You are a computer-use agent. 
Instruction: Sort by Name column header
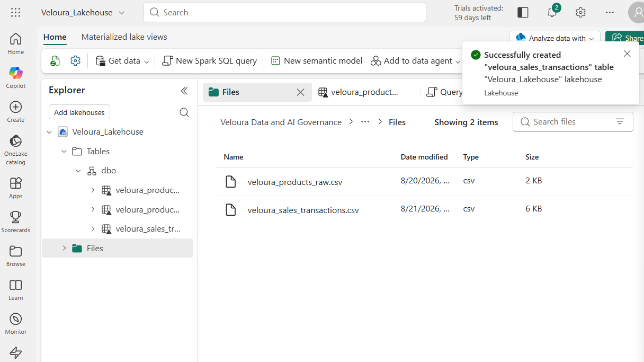[x=234, y=157]
